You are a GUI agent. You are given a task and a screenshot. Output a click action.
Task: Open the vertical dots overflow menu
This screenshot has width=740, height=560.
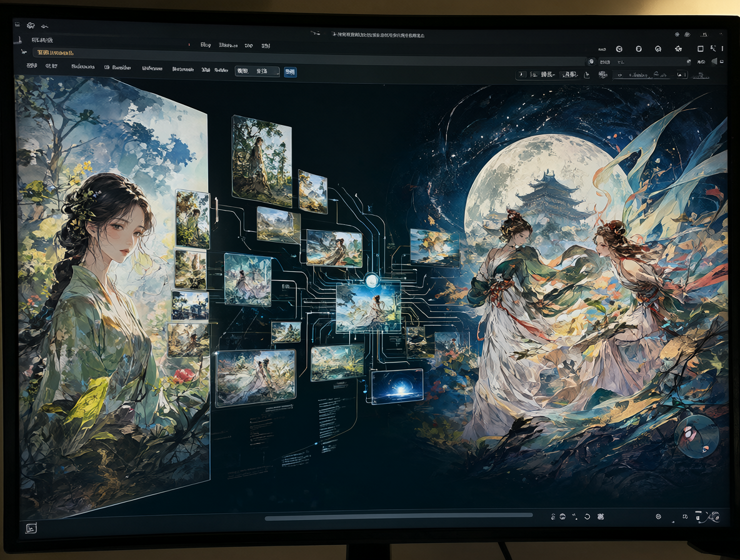coord(722,49)
